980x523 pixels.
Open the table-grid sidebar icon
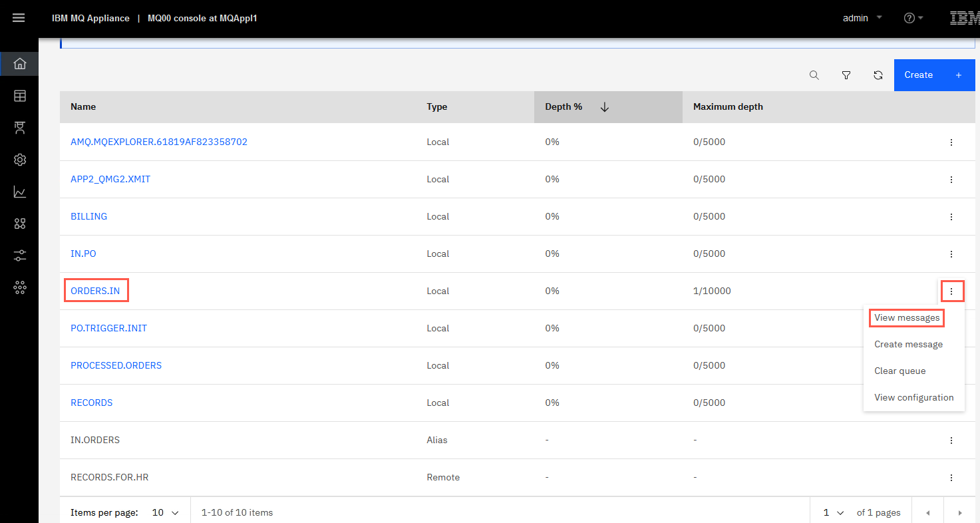(x=19, y=96)
